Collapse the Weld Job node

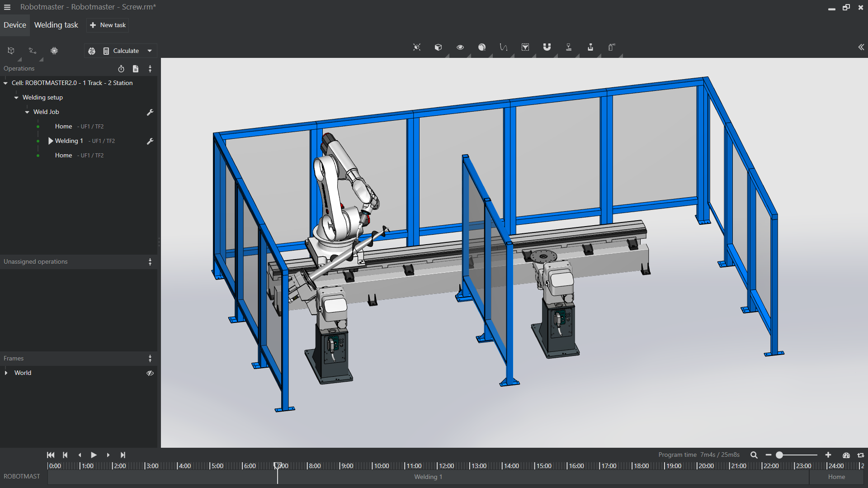[27, 112]
